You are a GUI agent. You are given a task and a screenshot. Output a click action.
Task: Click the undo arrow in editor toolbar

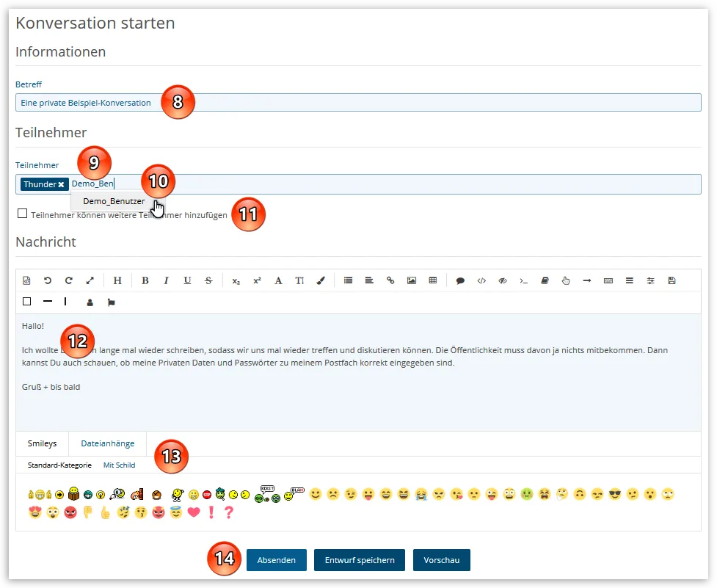48,280
